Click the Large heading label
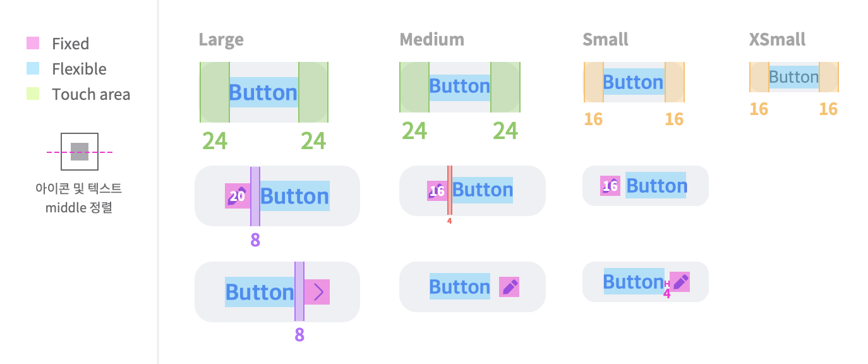 coord(221,40)
